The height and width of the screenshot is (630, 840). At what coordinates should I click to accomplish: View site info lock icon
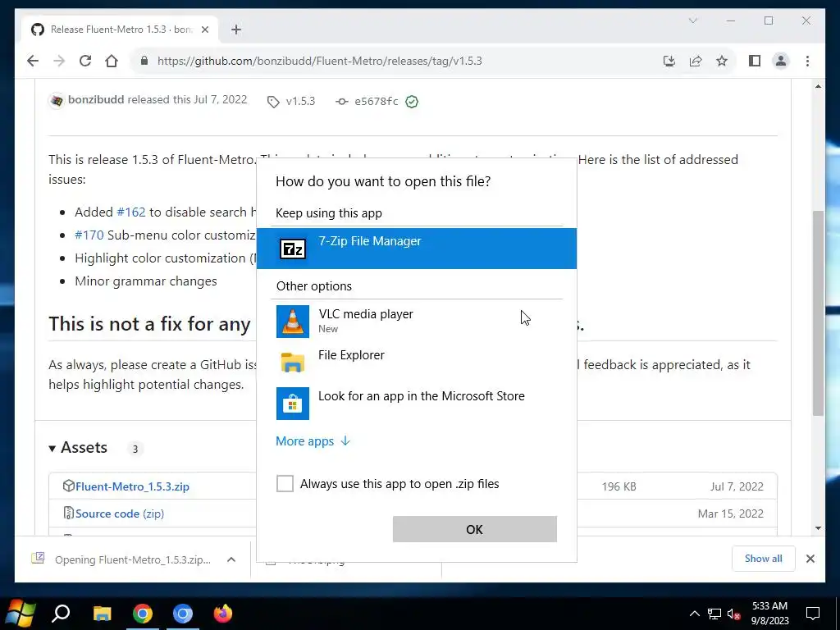pyautogui.click(x=144, y=61)
